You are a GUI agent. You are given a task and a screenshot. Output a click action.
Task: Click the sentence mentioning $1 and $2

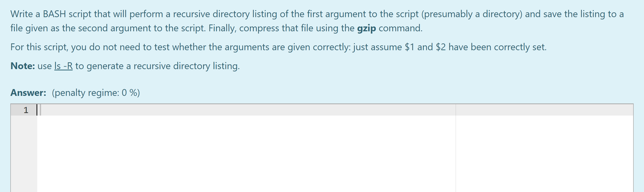click(277, 47)
